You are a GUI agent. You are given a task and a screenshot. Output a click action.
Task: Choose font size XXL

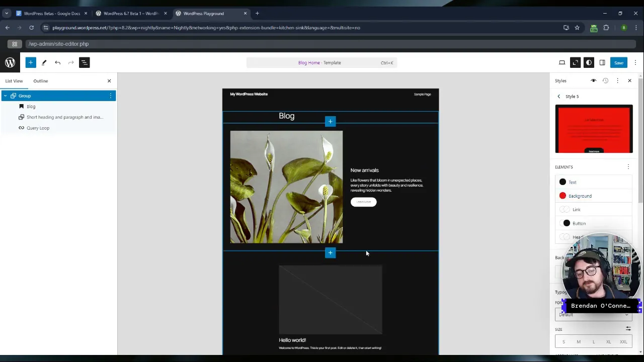(623, 342)
